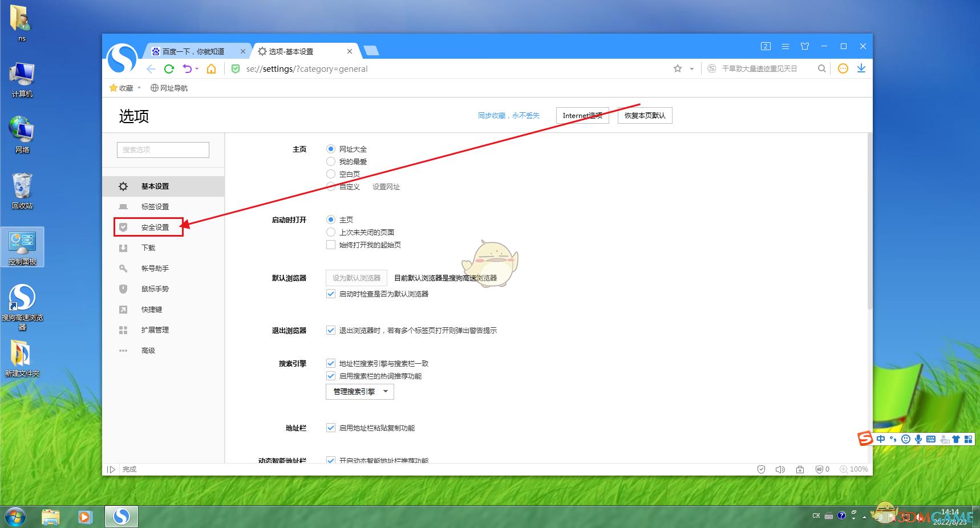Click the Sogou input method S logo
Image resolution: width=980 pixels, height=528 pixels.
point(865,438)
